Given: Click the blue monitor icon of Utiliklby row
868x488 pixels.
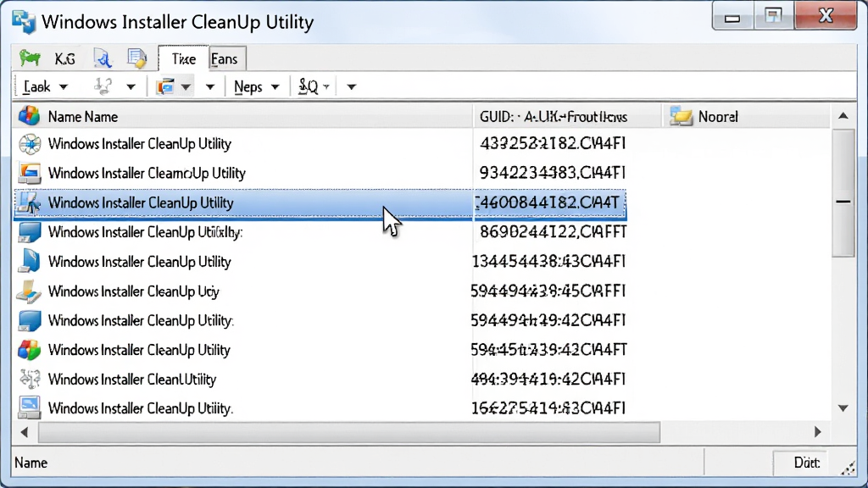Looking at the screenshot, I should (x=30, y=232).
